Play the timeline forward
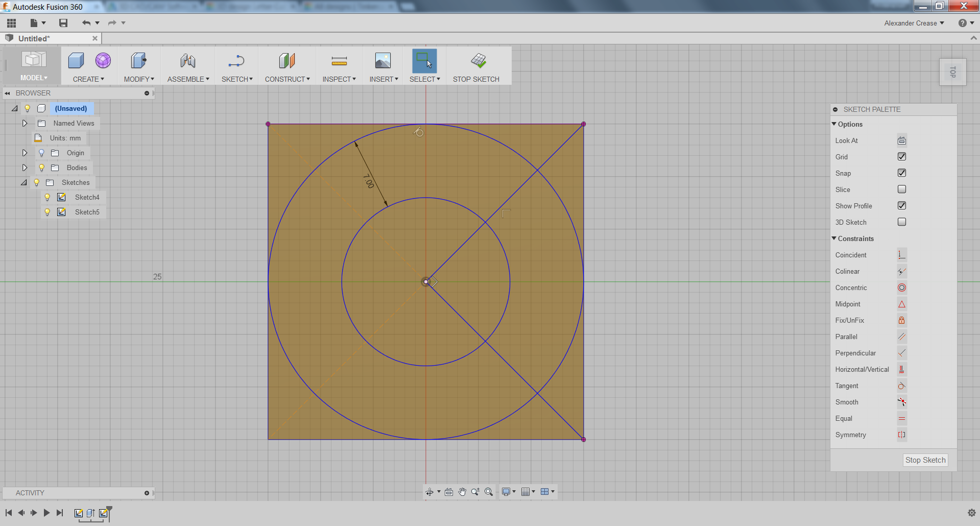Screen dimensions: 980x526 (x=46, y=513)
